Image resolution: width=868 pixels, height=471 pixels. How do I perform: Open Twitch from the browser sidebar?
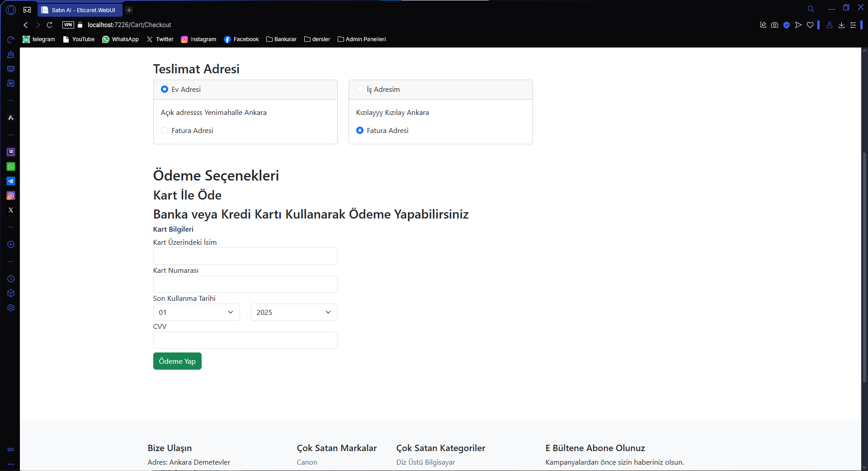coord(11,152)
